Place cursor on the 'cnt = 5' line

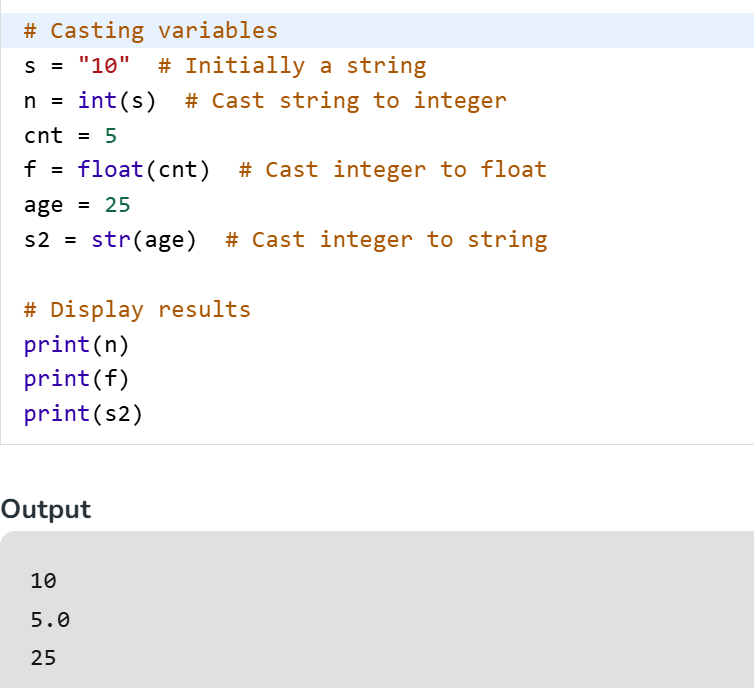71,136
